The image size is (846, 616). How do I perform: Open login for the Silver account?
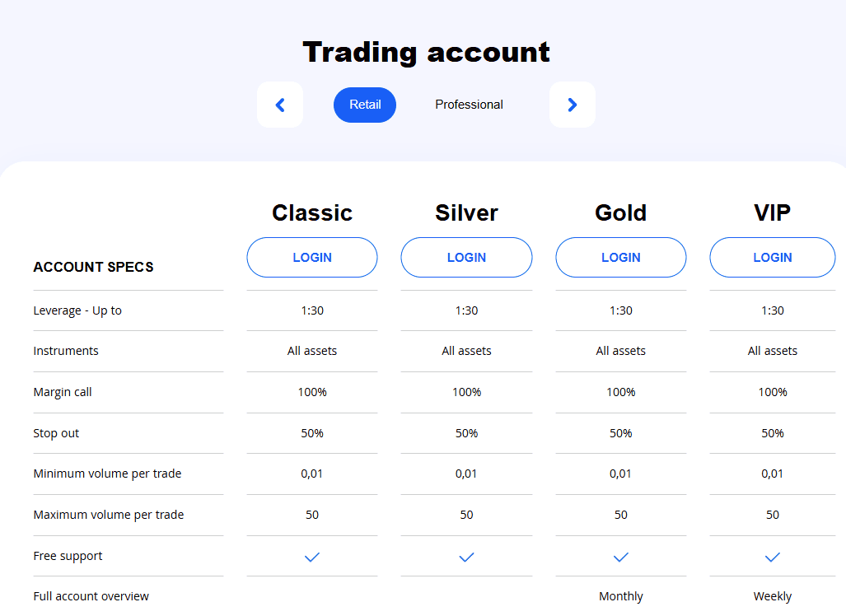click(x=466, y=257)
